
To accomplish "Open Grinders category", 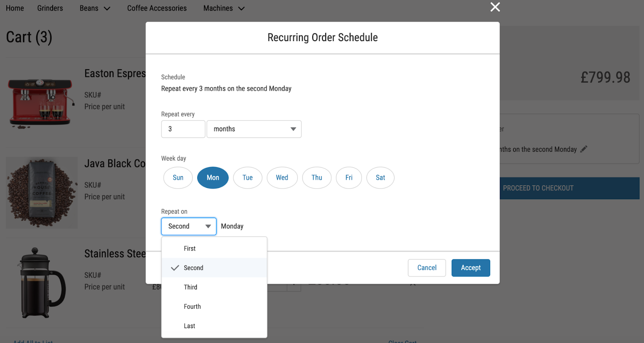I will (50, 8).
